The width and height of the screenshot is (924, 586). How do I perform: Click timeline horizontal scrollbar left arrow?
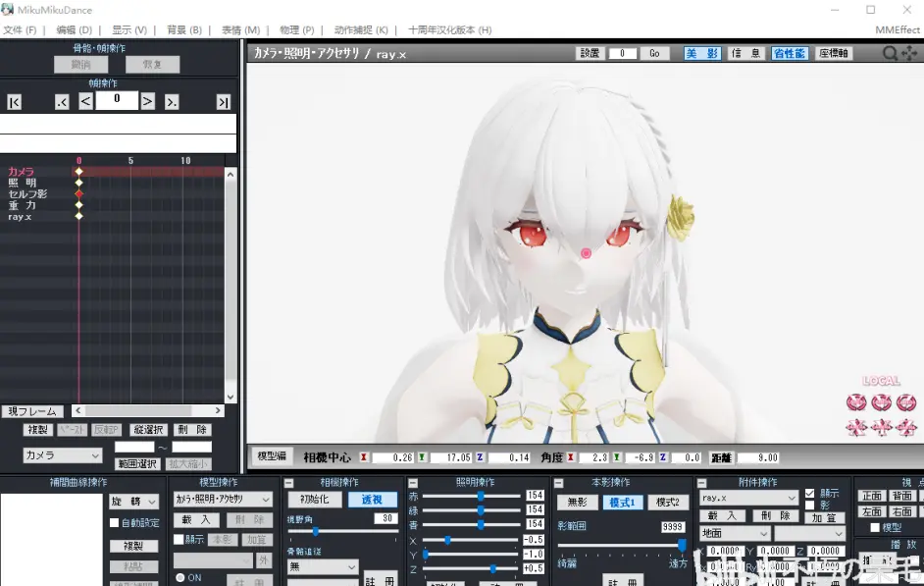coord(77,410)
